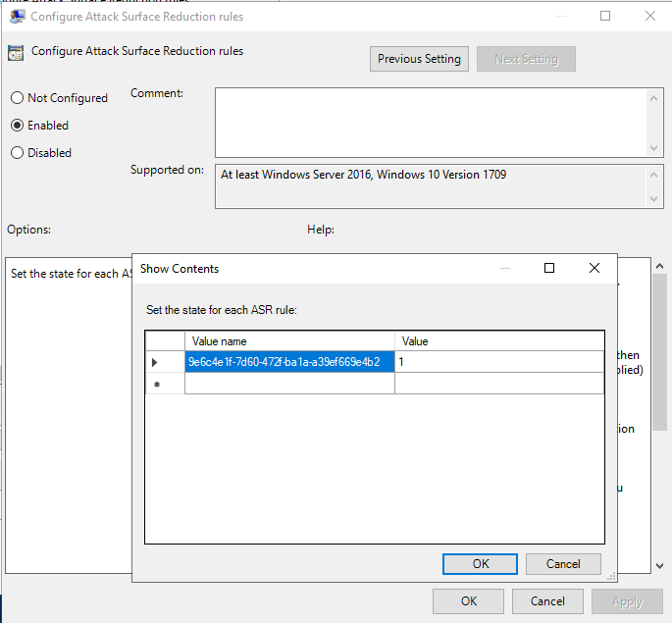
Task: Minimize the Show Contents dialog
Action: [505, 268]
